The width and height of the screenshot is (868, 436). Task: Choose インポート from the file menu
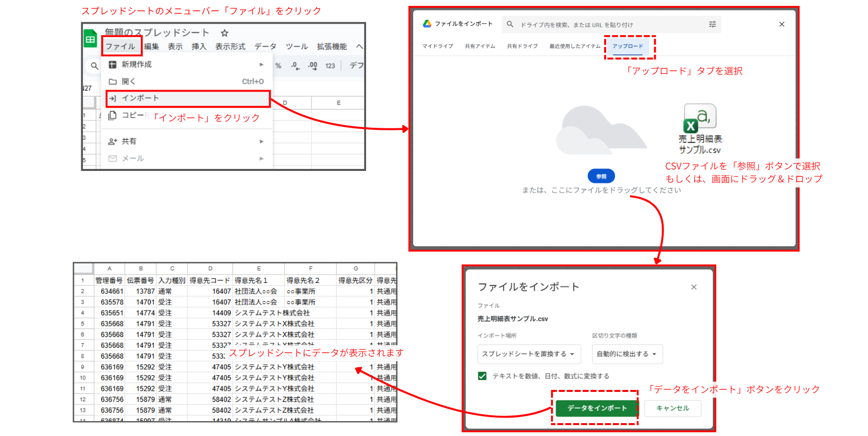[x=188, y=99]
